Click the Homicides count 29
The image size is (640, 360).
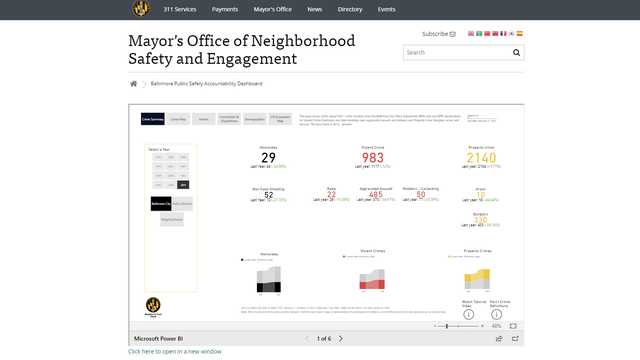click(269, 158)
